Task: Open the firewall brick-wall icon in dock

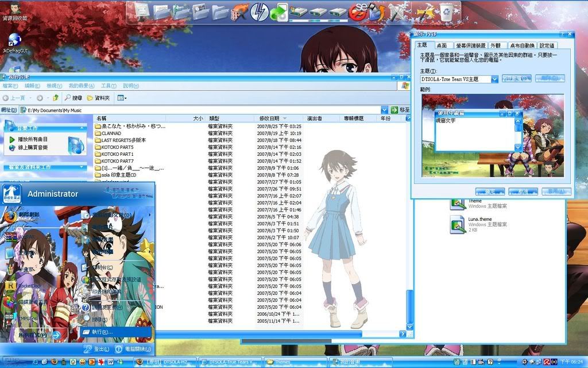Action: [x=239, y=12]
